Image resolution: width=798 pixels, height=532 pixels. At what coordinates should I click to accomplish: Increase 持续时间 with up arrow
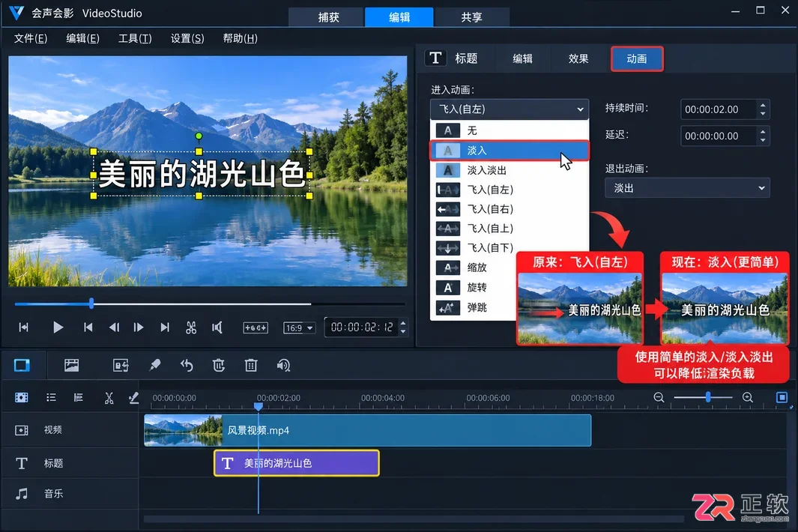[763, 105]
